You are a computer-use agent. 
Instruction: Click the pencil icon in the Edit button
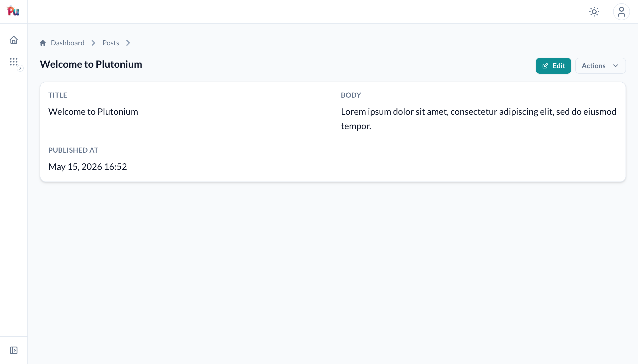(x=545, y=66)
